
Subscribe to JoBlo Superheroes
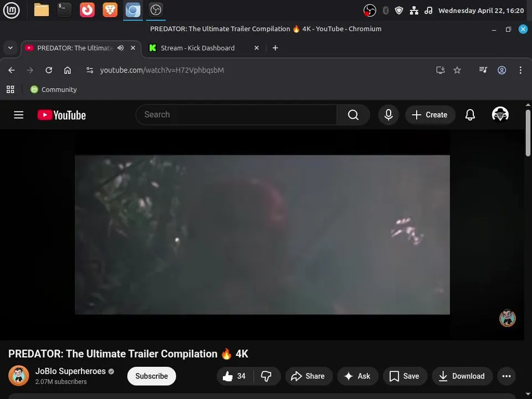point(152,376)
